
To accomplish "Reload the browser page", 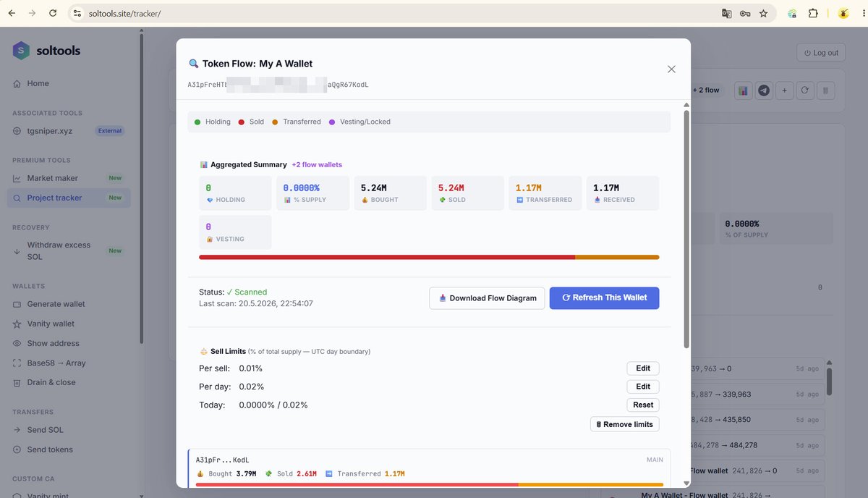I will 53,13.
